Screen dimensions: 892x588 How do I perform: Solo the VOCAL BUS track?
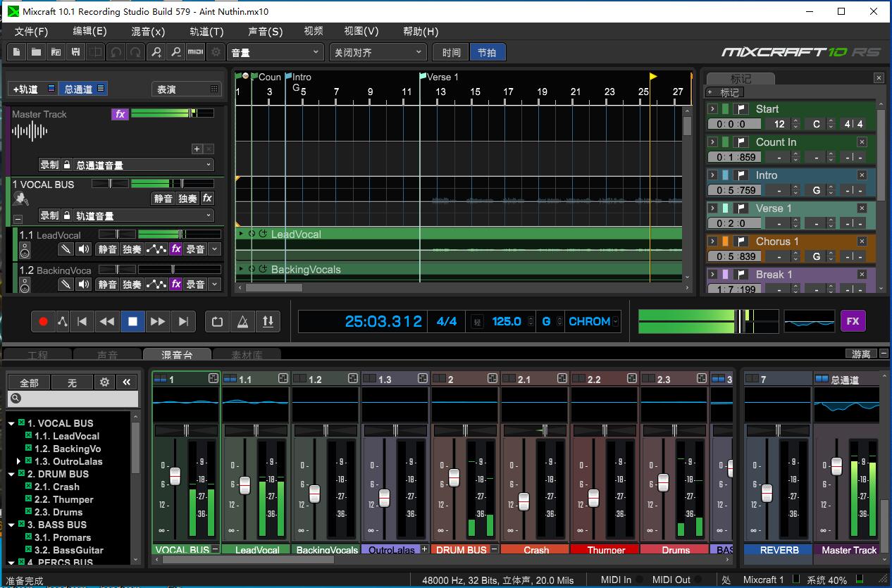point(187,199)
